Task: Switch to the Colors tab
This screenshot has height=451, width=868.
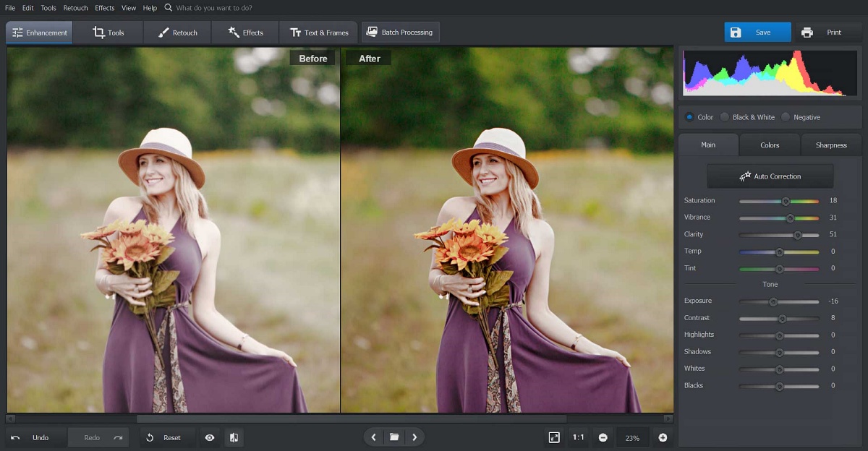Action: point(769,145)
